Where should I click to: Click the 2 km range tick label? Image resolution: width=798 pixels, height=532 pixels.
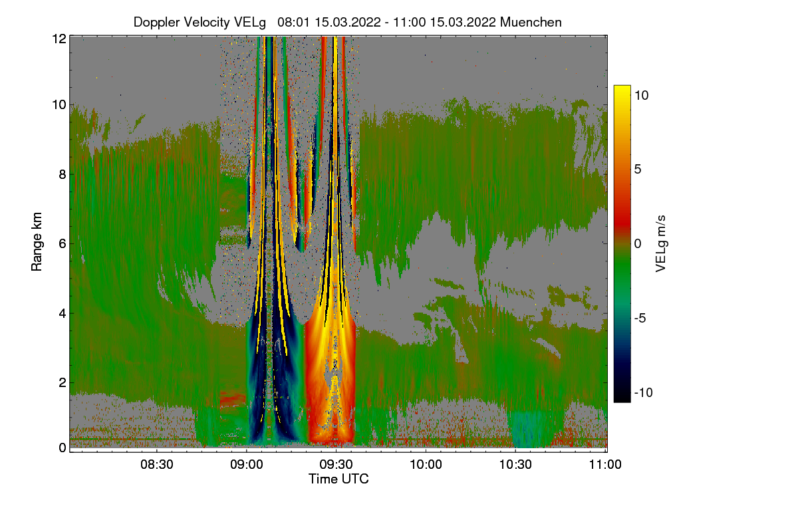pyautogui.click(x=63, y=382)
